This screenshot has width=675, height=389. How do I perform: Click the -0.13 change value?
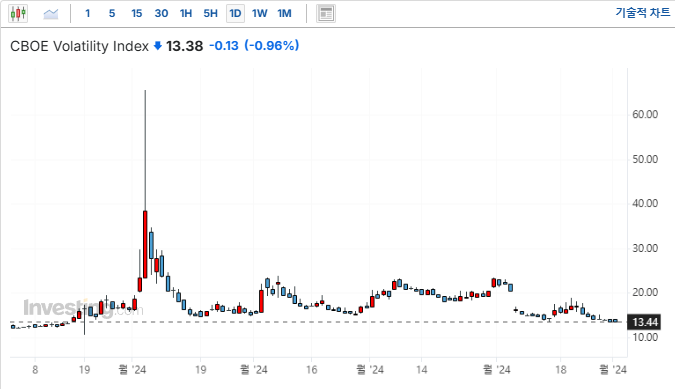point(224,46)
